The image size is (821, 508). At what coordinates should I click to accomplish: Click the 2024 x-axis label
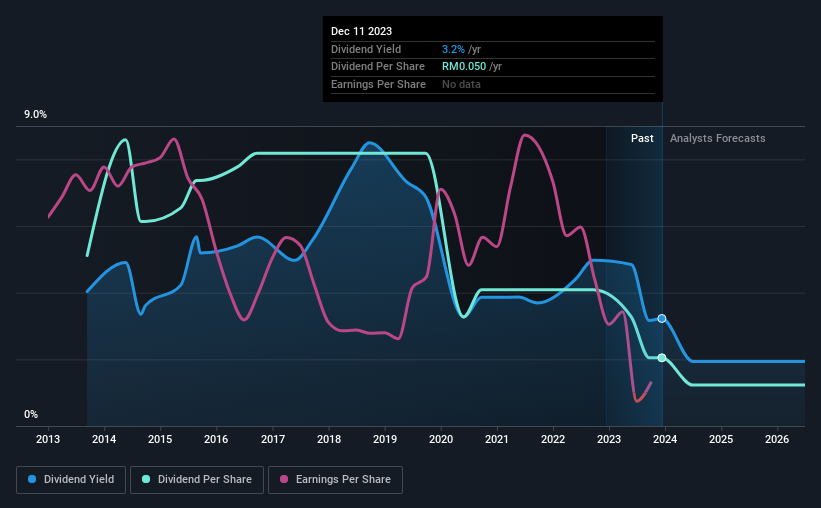point(665,439)
